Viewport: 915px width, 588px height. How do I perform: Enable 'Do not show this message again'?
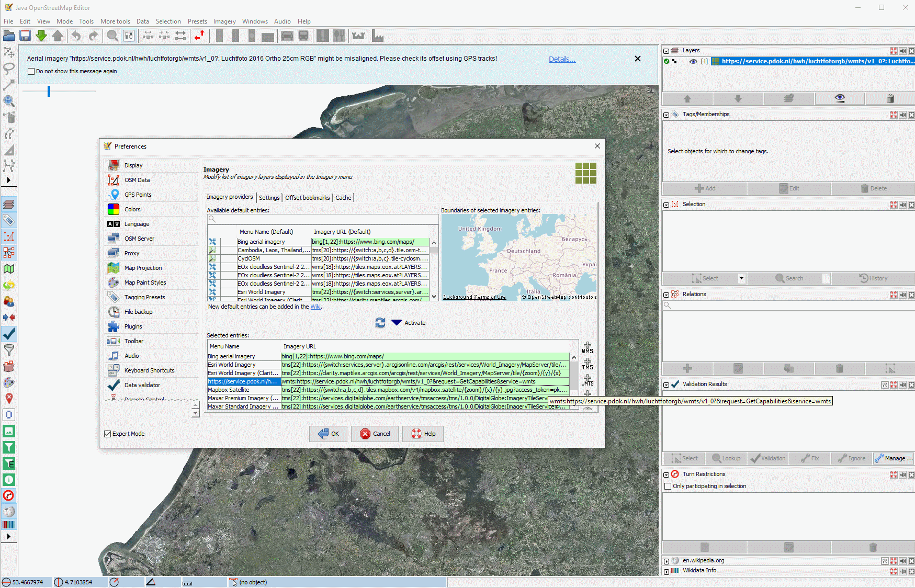click(x=31, y=72)
